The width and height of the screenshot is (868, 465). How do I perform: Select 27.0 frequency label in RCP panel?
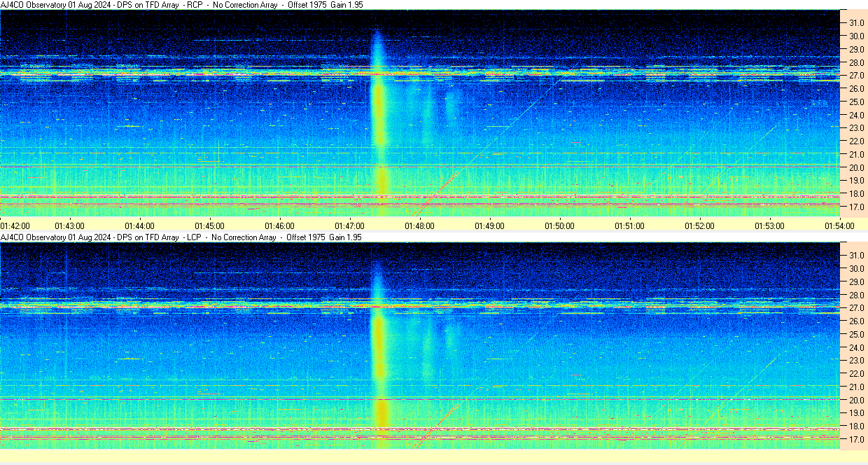(857, 76)
